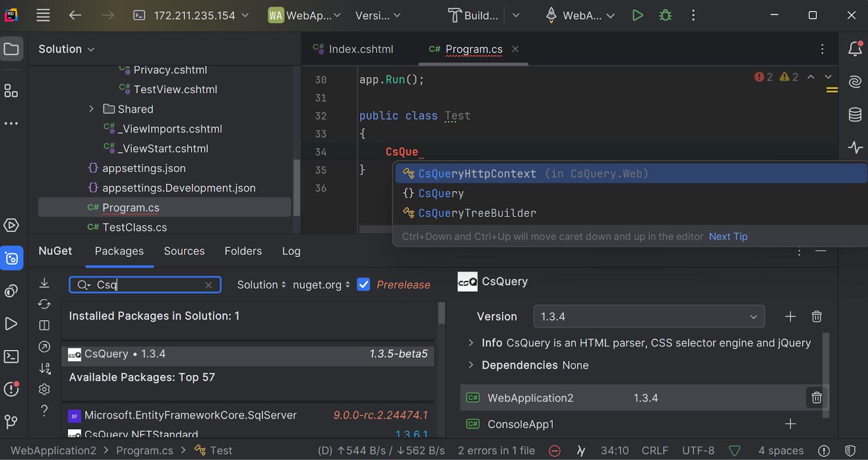Open the Dynamic Program Analysis pulse icon
Screen dimensions: 868x460
855,147
